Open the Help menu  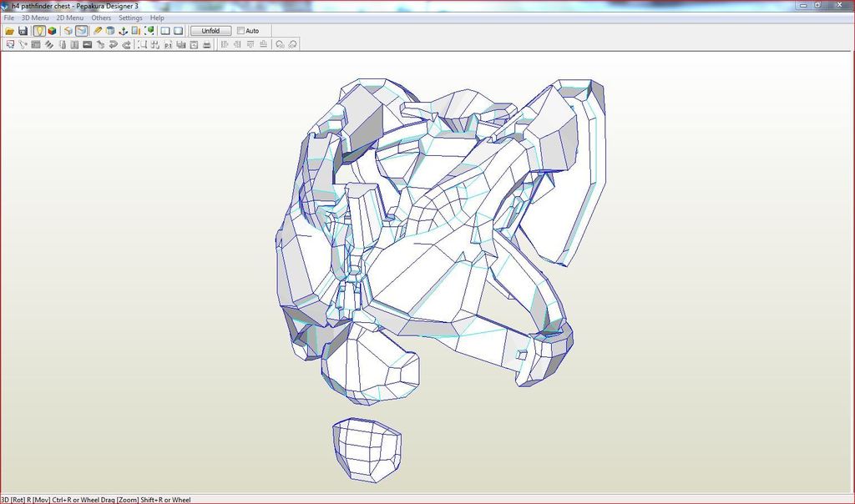157,18
